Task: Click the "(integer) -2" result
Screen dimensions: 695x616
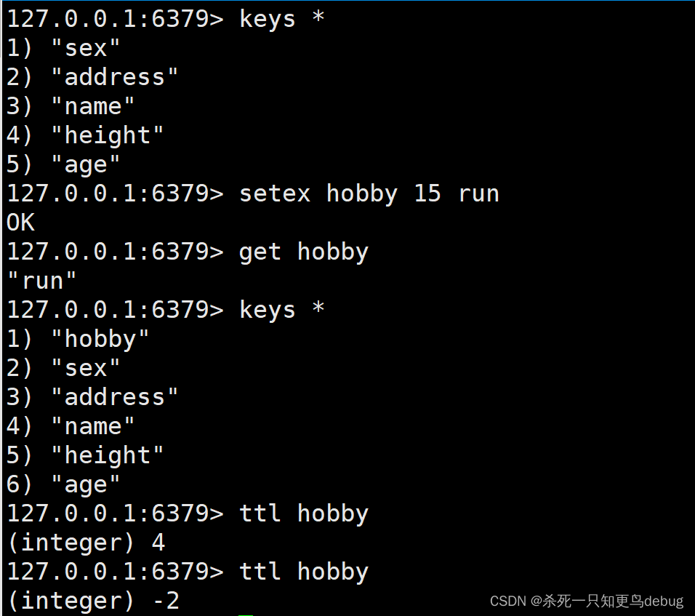Action: (x=93, y=601)
